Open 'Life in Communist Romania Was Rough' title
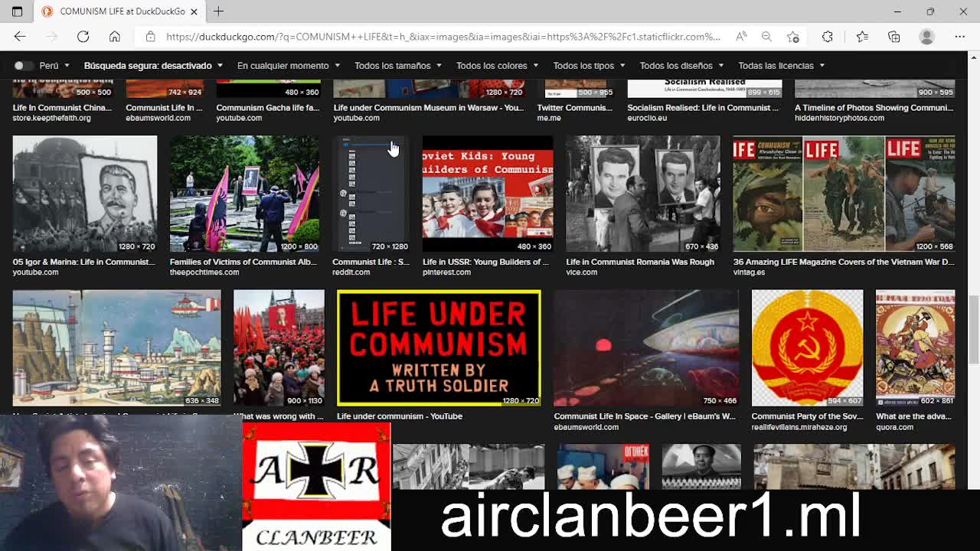Screen dimensions: 980x551 coord(640,262)
